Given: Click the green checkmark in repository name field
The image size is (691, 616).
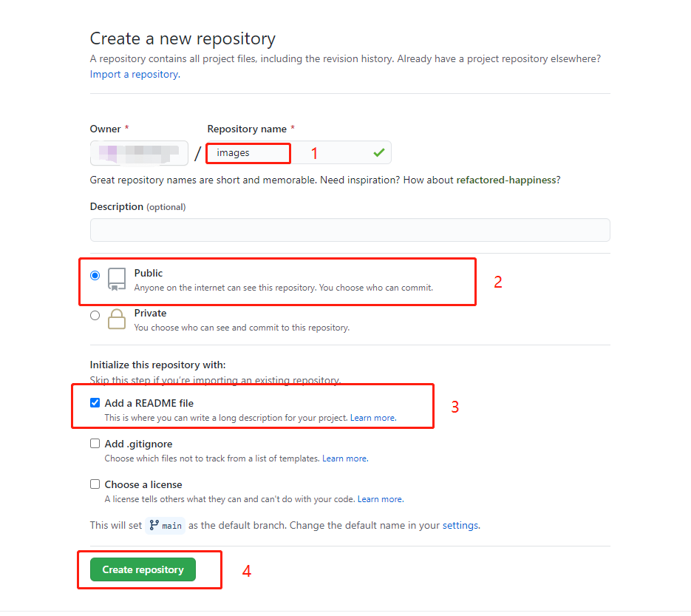Looking at the screenshot, I should [379, 152].
